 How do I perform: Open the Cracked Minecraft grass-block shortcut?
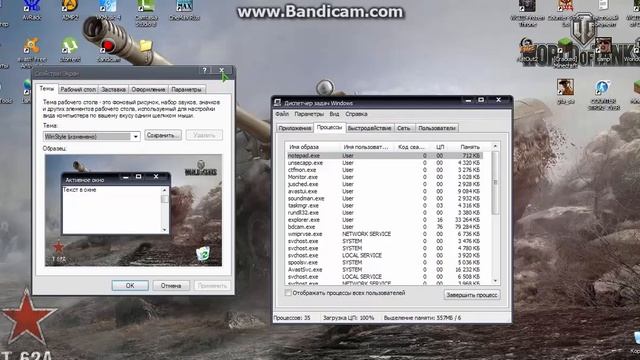[x=565, y=52]
